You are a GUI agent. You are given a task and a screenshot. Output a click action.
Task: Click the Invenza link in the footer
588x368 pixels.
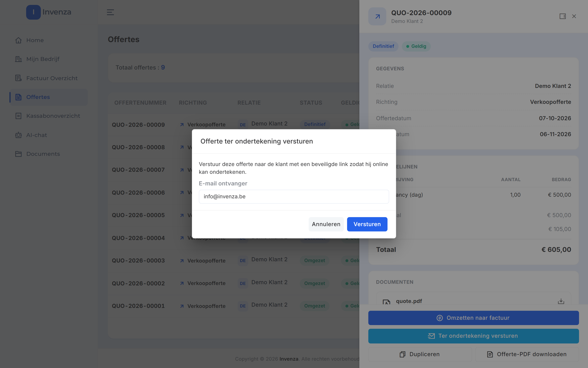[x=289, y=359]
